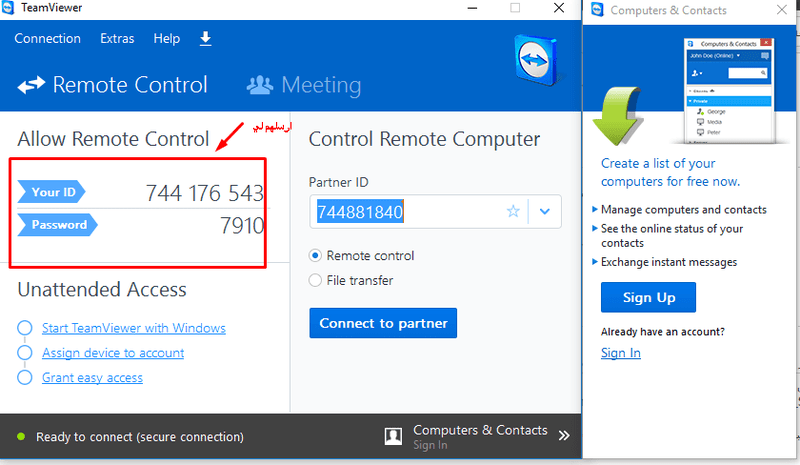Open the Extras menu
Viewport: 800px width, 465px height.
tap(117, 39)
